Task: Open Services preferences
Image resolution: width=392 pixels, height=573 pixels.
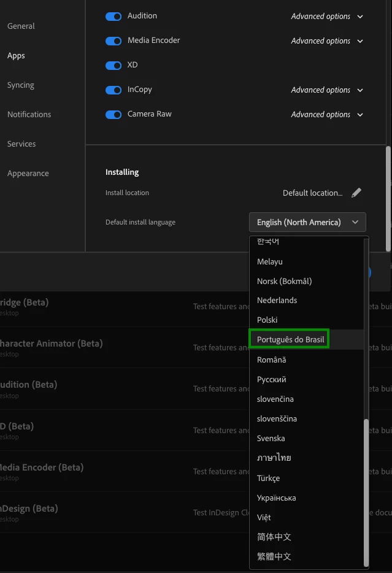Action: coord(21,144)
